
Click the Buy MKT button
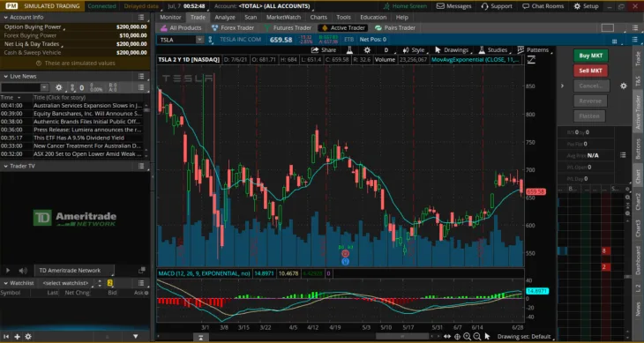click(590, 56)
